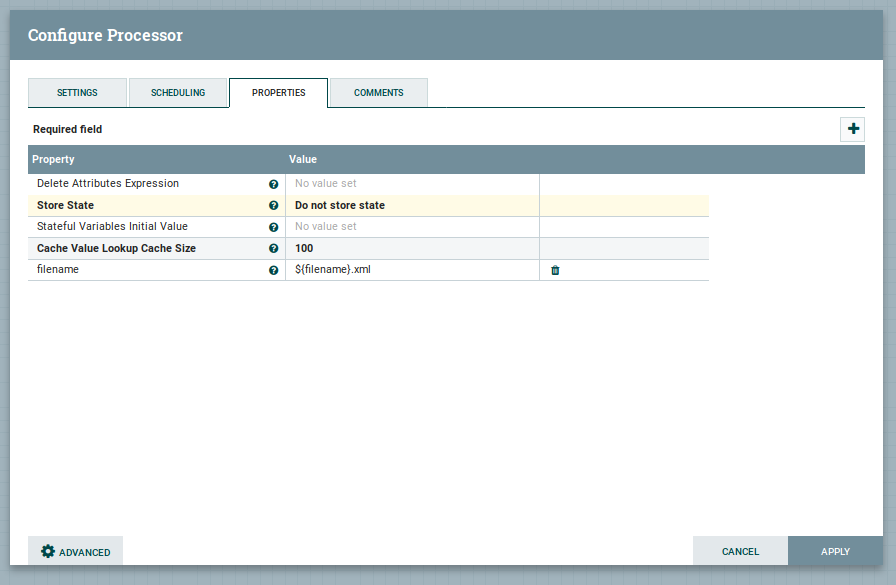896x585 pixels.
Task: Switch to the Settings tab
Action: pyautogui.click(x=77, y=93)
